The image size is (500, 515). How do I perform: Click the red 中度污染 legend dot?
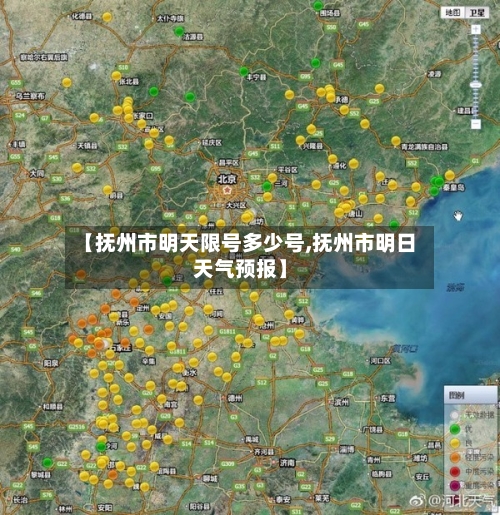(x=455, y=472)
